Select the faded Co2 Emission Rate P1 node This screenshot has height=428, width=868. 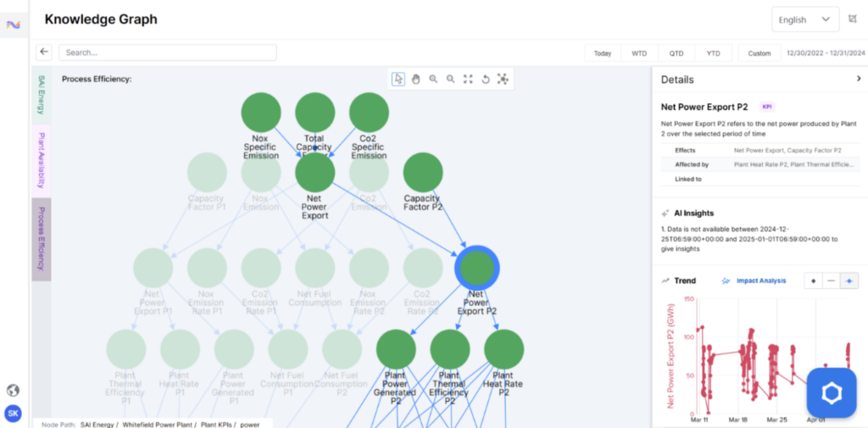click(x=261, y=268)
